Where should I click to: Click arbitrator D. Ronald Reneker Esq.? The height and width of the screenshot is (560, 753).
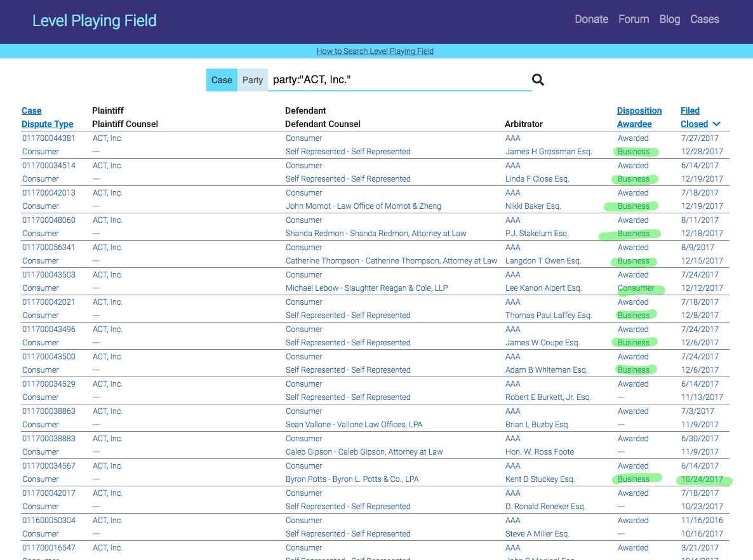point(545,507)
